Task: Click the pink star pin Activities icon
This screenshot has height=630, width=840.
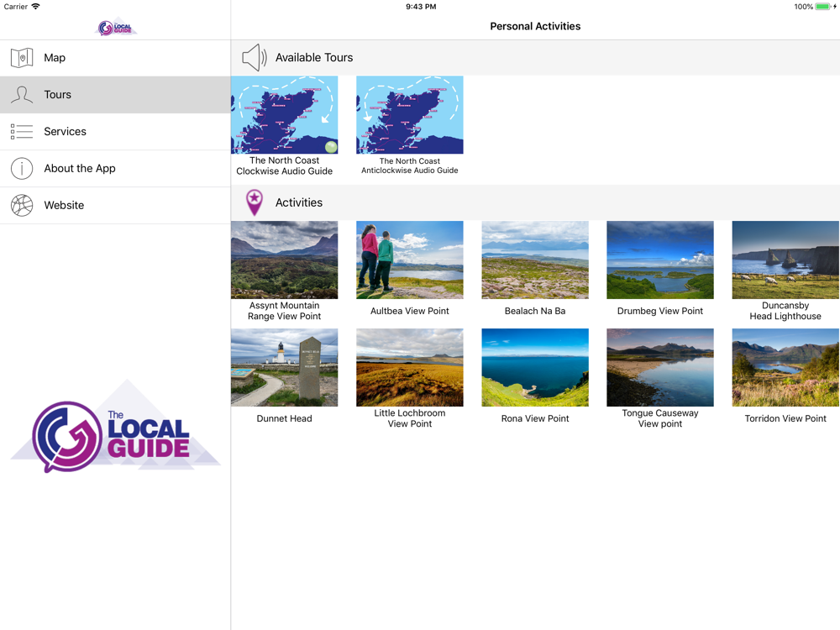Action: point(255,202)
